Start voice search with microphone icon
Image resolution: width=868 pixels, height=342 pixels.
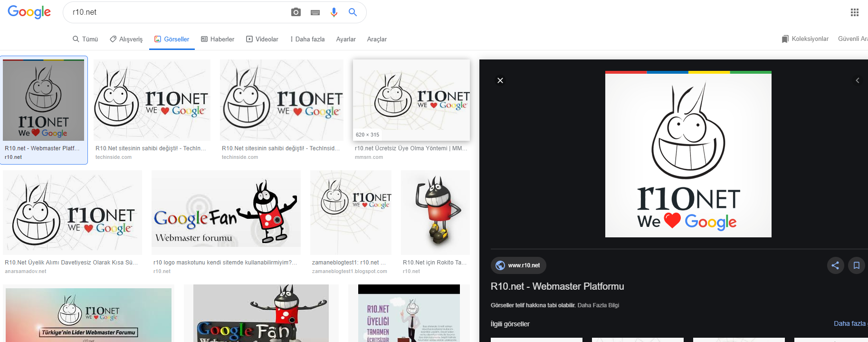(334, 12)
